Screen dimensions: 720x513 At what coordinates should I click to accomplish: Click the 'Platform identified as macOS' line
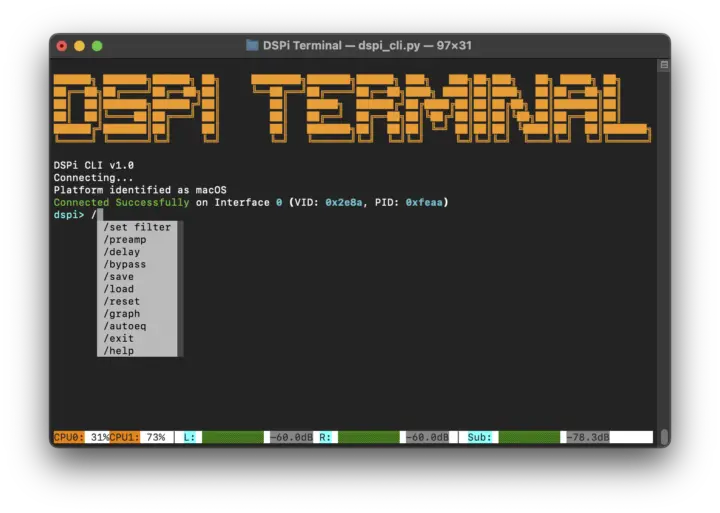(x=140, y=190)
